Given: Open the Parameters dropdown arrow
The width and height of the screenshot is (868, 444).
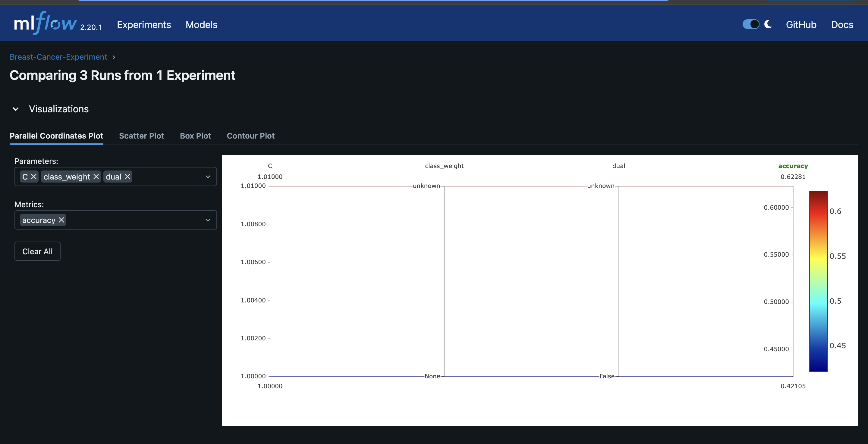Looking at the screenshot, I should (x=208, y=177).
